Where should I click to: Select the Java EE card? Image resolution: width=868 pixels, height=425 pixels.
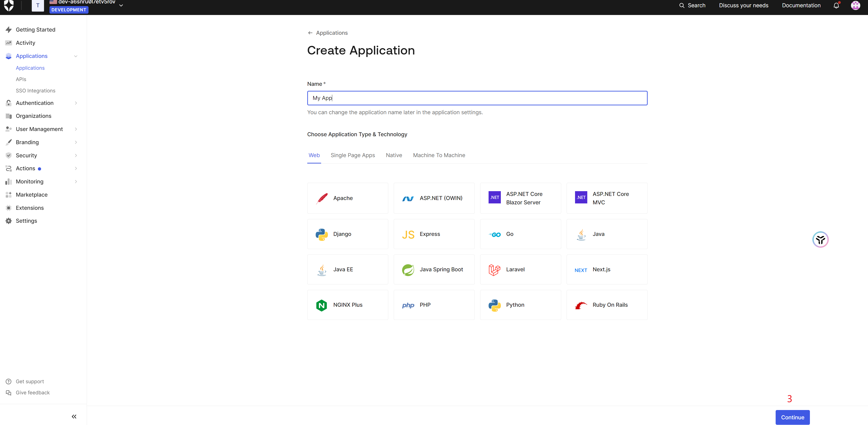(x=347, y=269)
